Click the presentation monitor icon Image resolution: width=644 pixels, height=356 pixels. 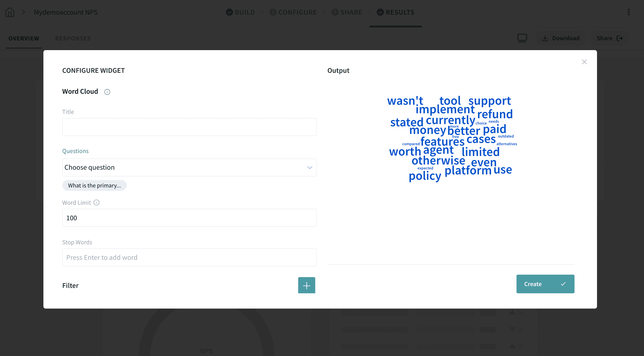pyautogui.click(x=522, y=38)
